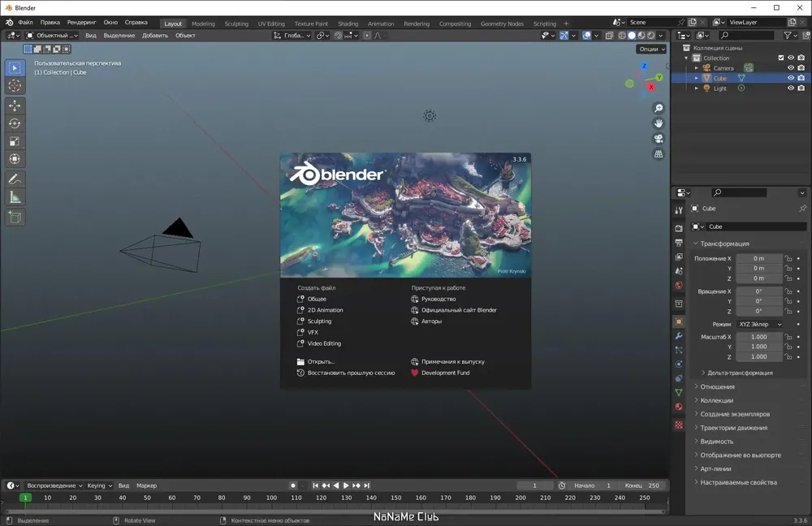Open the Object Data green triangle tab
This screenshot has width=812, height=526.
678,392
